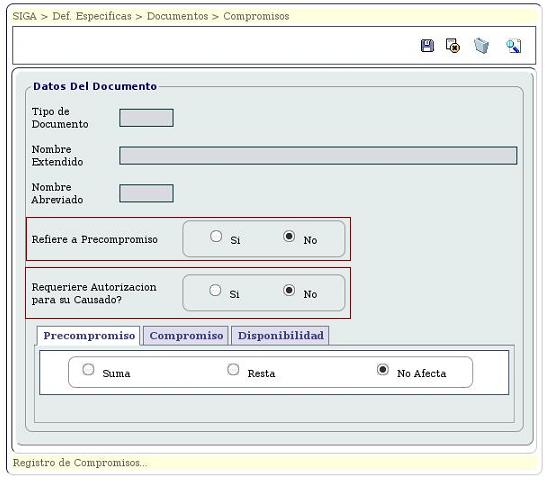Choose No for Requeriere Autorizacion
The height and width of the screenshot is (480, 546).
[x=289, y=290]
